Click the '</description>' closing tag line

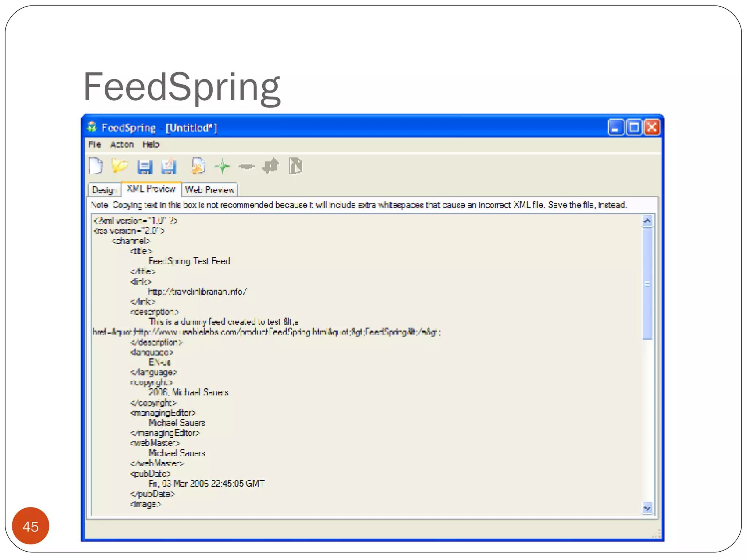[x=156, y=342]
